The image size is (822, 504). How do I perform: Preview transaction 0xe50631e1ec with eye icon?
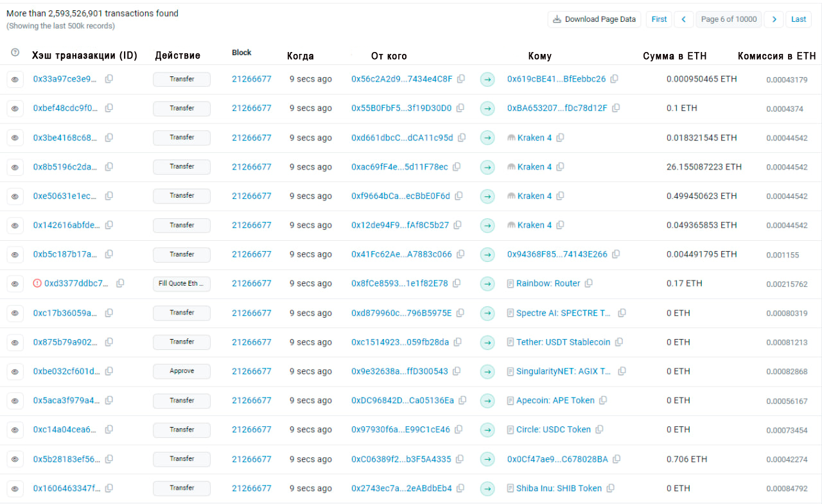coord(15,196)
